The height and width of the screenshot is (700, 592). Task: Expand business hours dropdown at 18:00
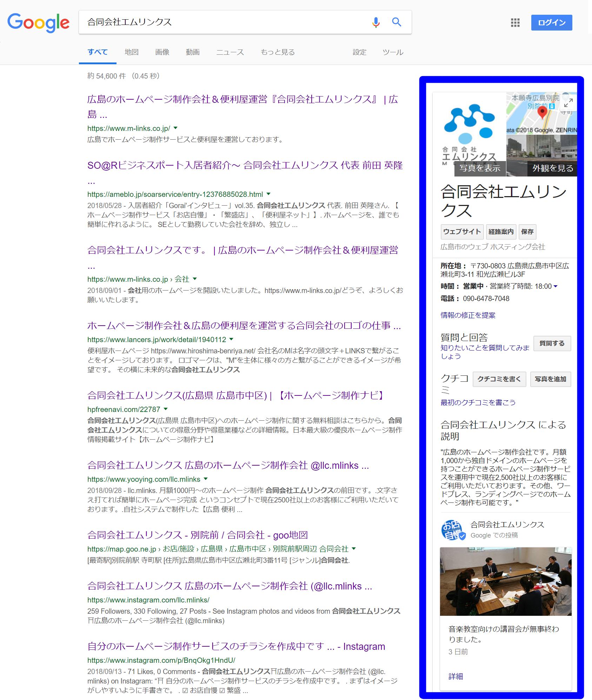tap(556, 286)
